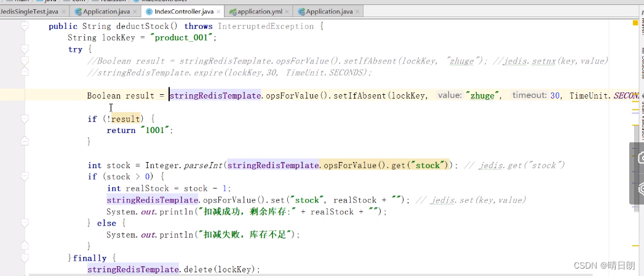This screenshot has width=644, height=276.
Task: Click stringRedisTemplate on the Boolean result line
Action: click(215, 96)
